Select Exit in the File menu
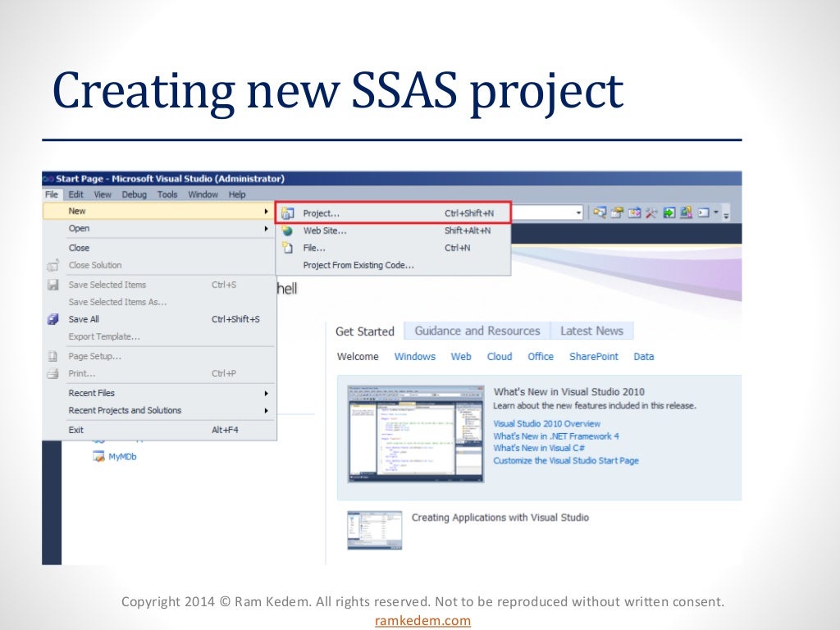The width and height of the screenshot is (840, 630). [x=158, y=430]
